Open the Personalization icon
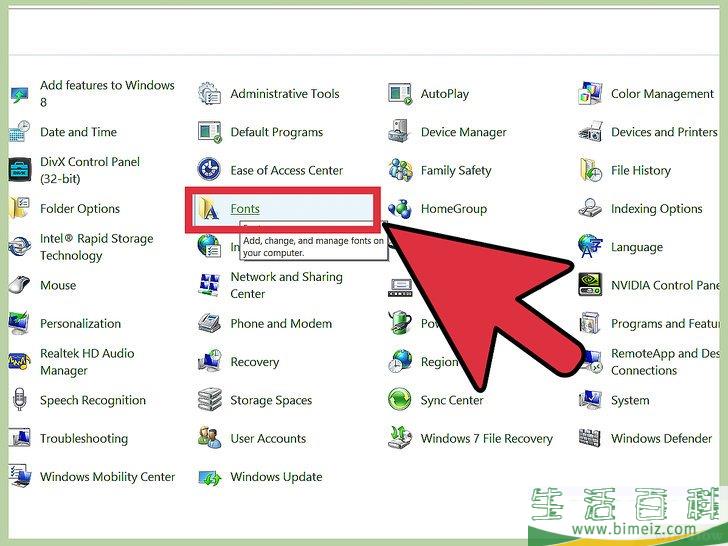 (x=20, y=323)
